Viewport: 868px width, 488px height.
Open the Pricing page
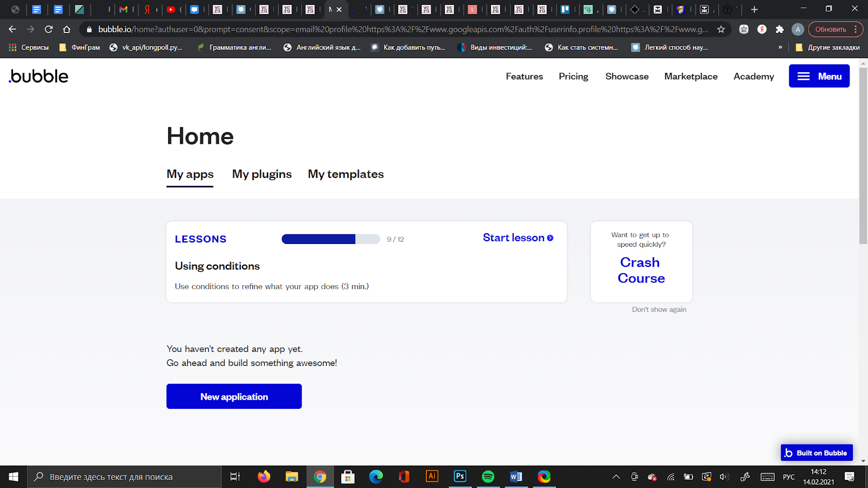click(x=573, y=76)
